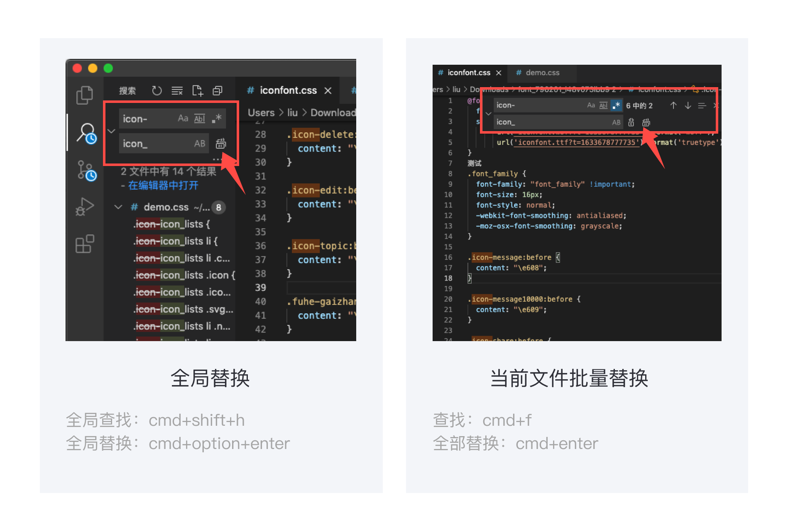The image size is (788, 532).
Task: Click the red close window traffic light
Action: (x=77, y=68)
